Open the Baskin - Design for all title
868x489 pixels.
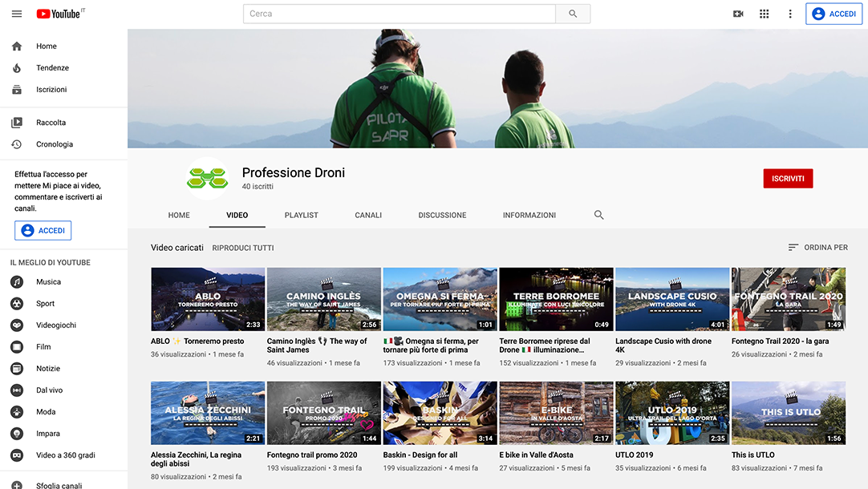(x=420, y=455)
